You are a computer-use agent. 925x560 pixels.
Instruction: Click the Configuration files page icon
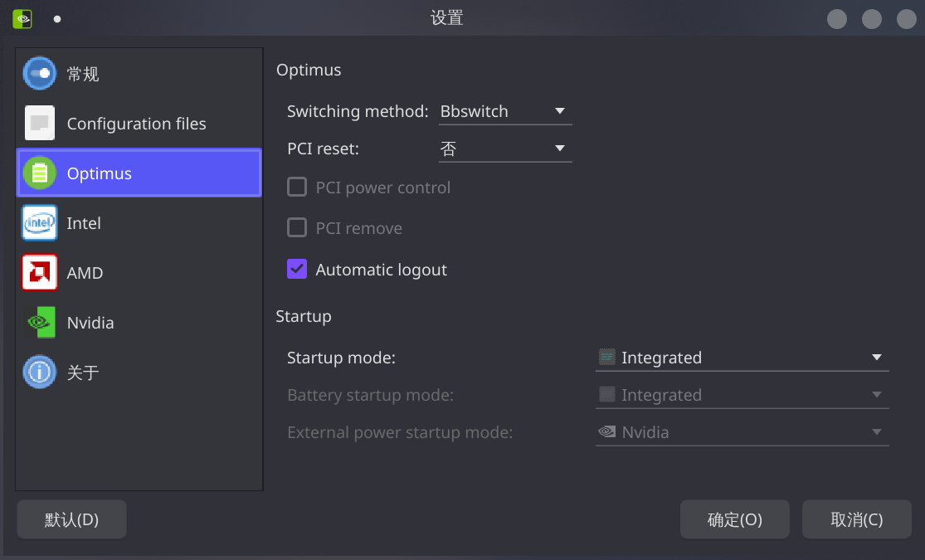click(x=40, y=123)
